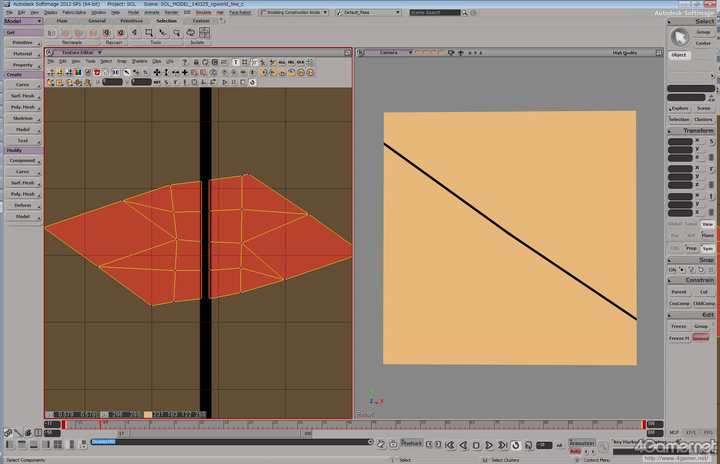Click the object selection arrow icon

pos(679,37)
